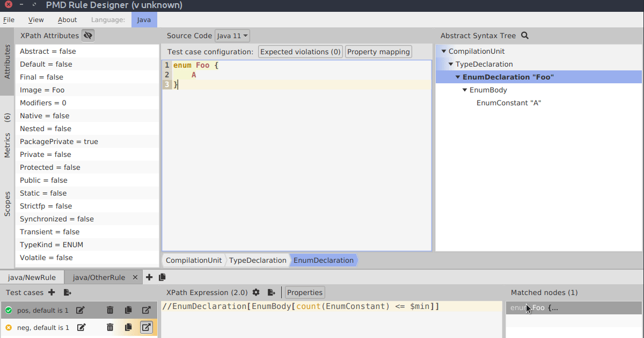Open the Java 11 version dropdown

tap(232, 36)
